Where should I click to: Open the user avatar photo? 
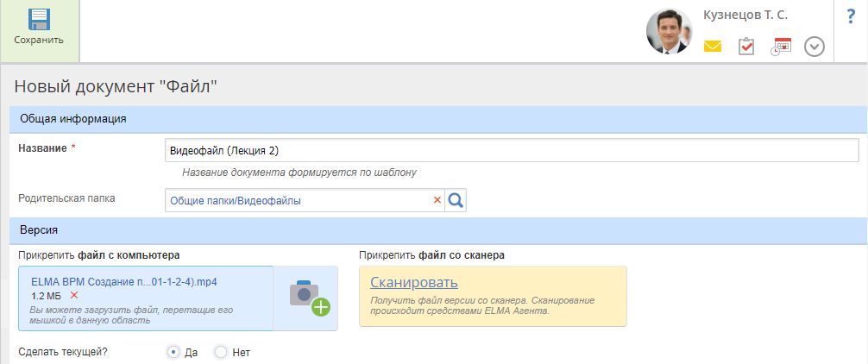pyautogui.click(x=670, y=31)
